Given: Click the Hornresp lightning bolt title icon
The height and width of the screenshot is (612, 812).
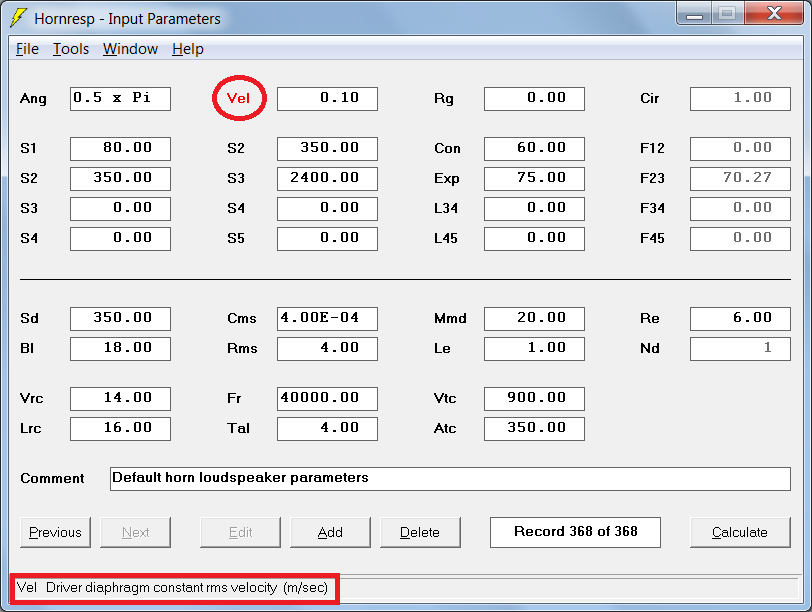Looking at the screenshot, I should click(19, 18).
